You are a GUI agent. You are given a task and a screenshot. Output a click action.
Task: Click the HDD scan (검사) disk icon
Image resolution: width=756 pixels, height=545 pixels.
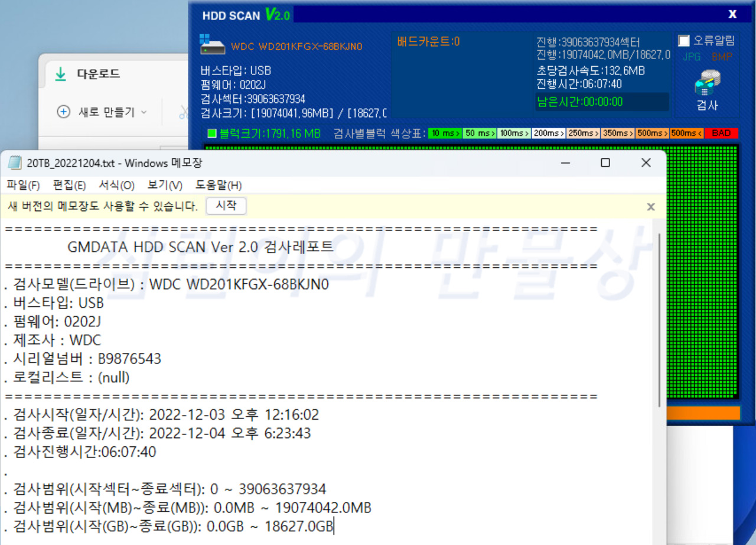[707, 83]
